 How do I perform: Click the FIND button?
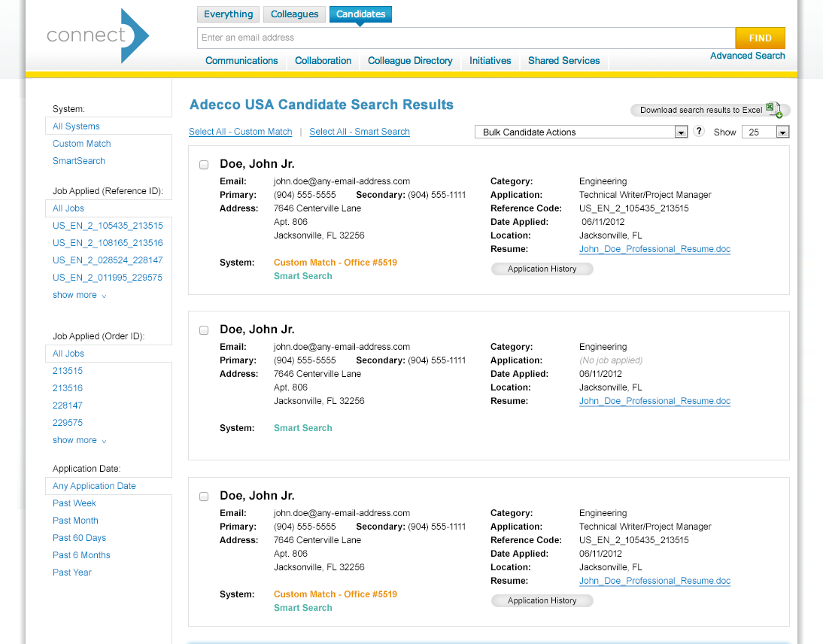tap(760, 38)
